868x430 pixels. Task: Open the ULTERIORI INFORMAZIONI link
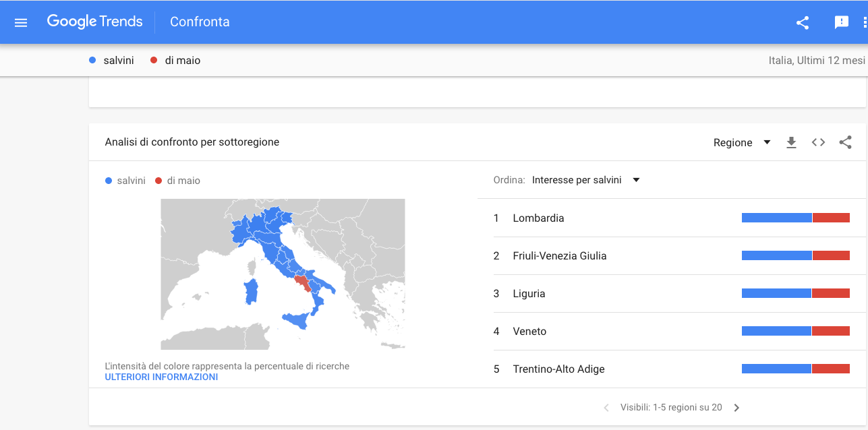coord(161,377)
